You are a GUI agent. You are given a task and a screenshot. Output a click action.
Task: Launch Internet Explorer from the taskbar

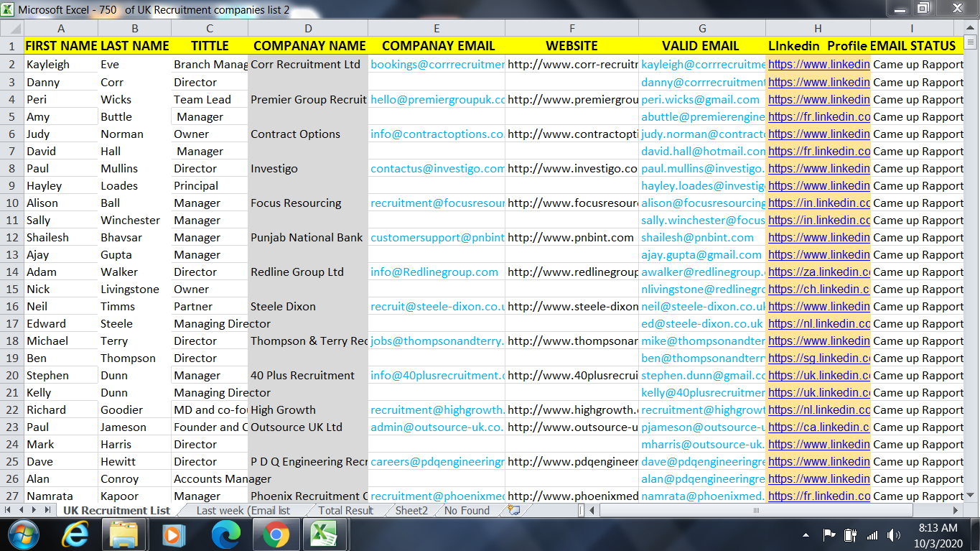click(75, 534)
